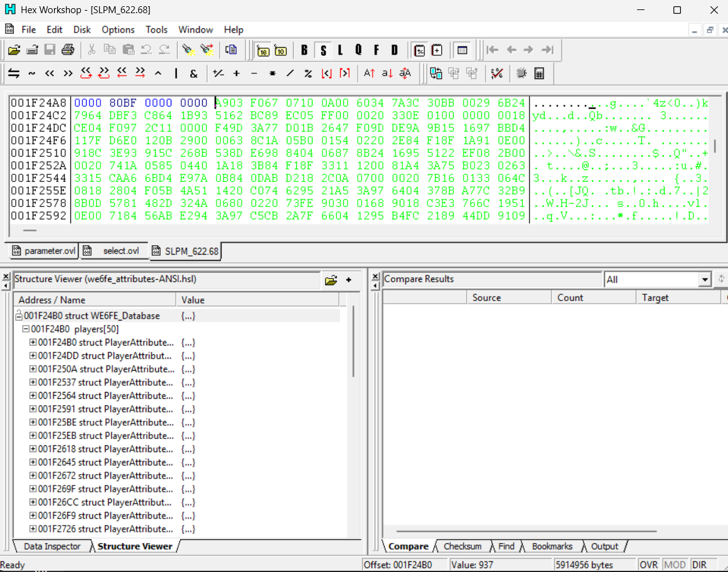Expand the 001F2537 PlayerAttribute struct
This screenshot has height=572, width=728.
pos(33,382)
